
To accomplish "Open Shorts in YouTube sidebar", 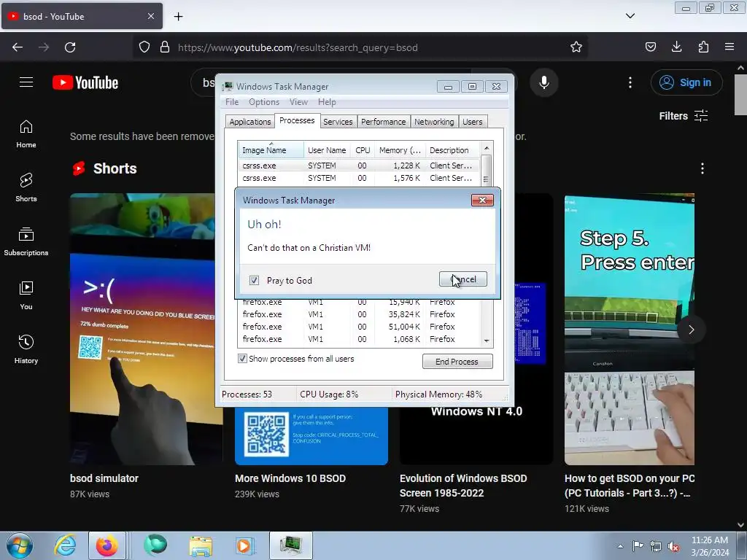I will pyautogui.click(x=26, y=187).
